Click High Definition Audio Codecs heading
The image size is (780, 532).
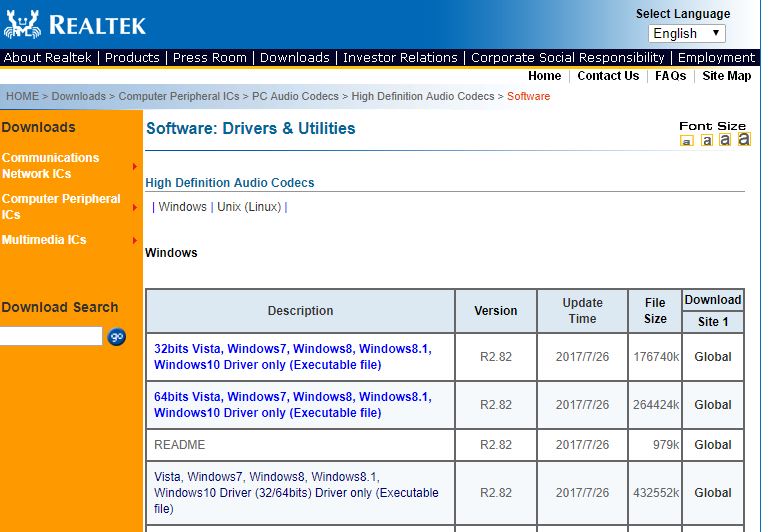click(x=229, y=183)
